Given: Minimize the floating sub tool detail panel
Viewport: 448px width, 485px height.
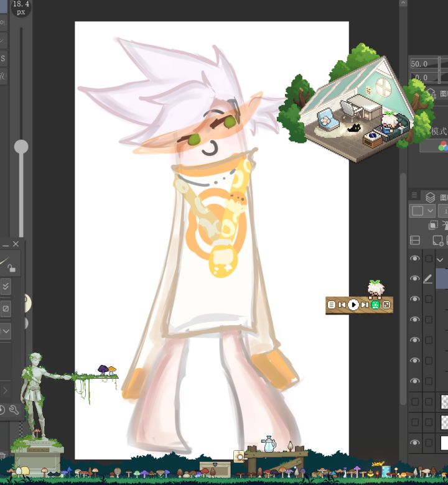Looking at the screenshot, I should 5,246.
